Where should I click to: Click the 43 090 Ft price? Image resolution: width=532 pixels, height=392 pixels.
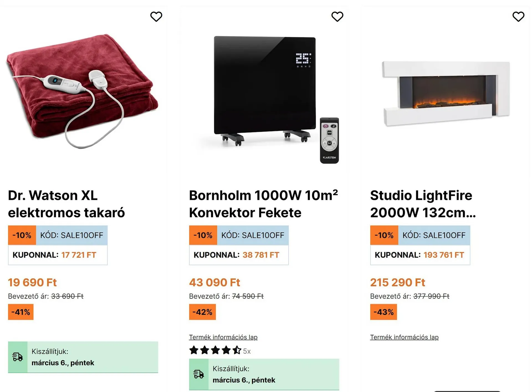click(214, 282)
